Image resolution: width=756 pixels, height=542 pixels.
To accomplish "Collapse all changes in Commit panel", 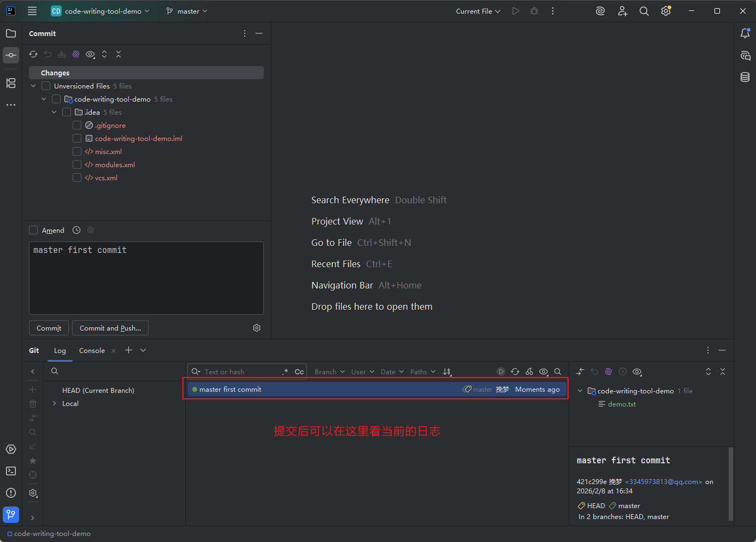I will tap(119, 54).
